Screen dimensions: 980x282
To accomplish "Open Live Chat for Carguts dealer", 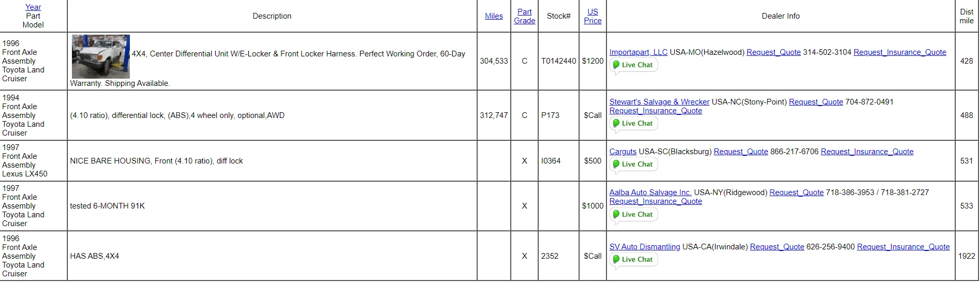I will coord(633,165).
